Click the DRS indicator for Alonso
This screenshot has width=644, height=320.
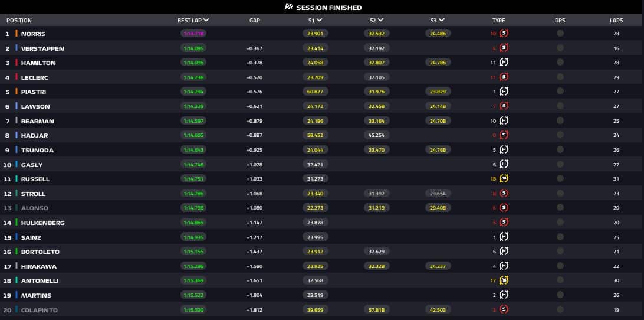click(560, 208)
